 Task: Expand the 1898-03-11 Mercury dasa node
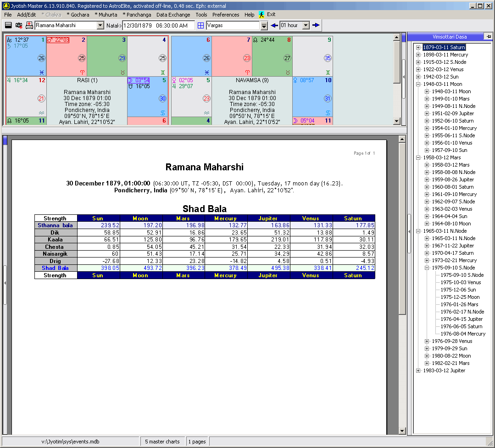pyautogui.click(x=418, y=55)
